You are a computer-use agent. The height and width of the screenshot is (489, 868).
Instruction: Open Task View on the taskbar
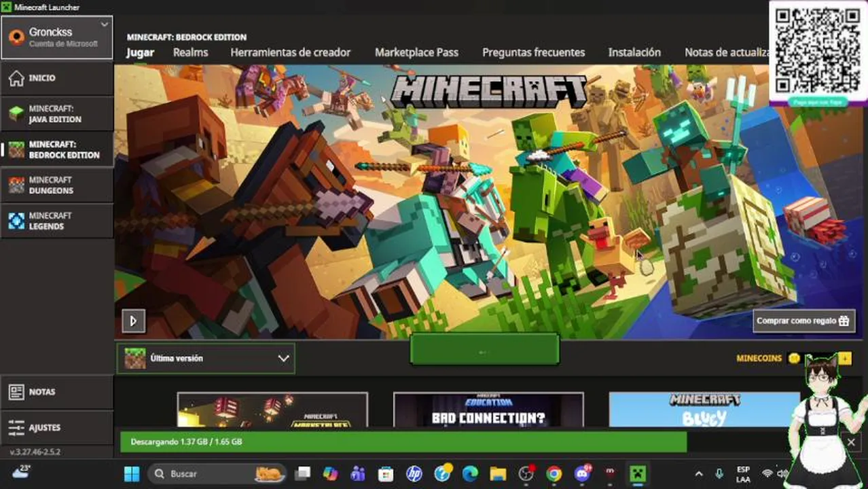[x=303, y=473]
